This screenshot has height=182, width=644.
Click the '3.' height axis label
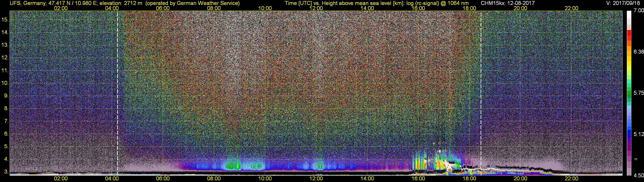(6, 172)
